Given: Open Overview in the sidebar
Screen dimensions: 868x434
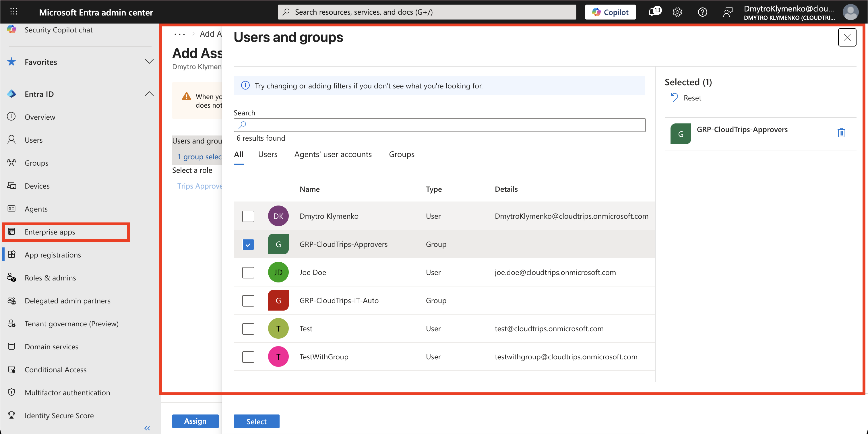Looking at the screenshot, I should (x=40, y=117).
